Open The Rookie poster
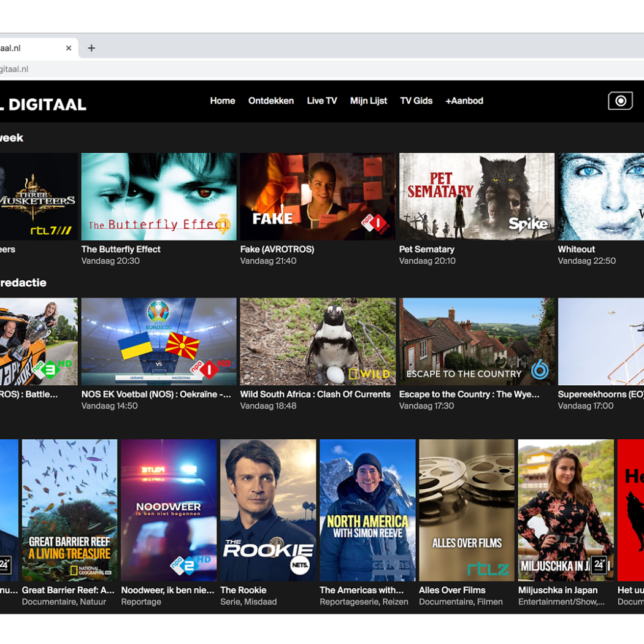 (x=268, y=510)
